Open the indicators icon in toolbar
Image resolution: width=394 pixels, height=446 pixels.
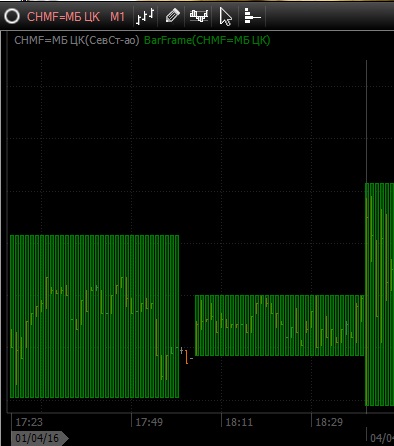[199, 16]
